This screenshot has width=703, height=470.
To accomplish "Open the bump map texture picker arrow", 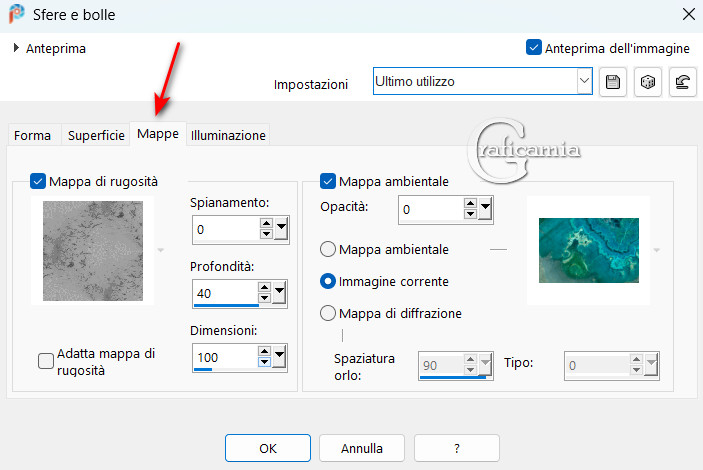I will [x=161, y=250].
